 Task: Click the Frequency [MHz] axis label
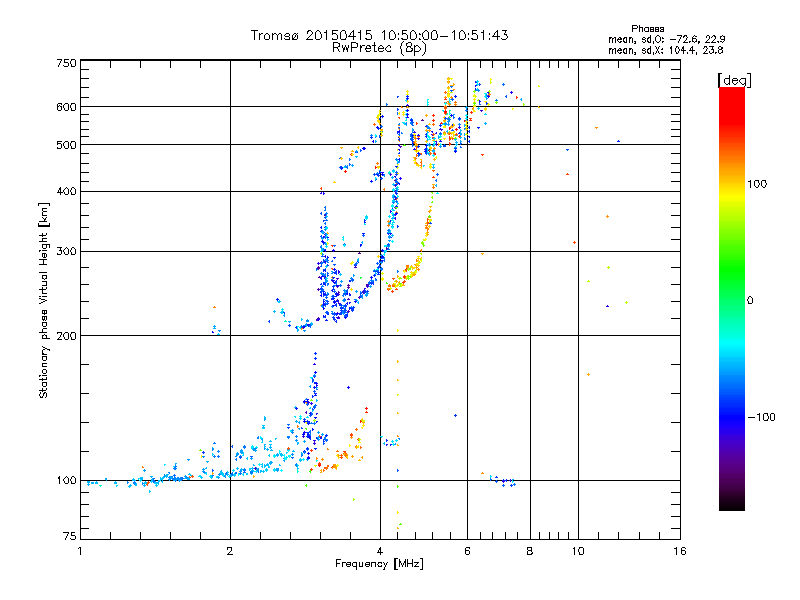[x=379, y=564]
